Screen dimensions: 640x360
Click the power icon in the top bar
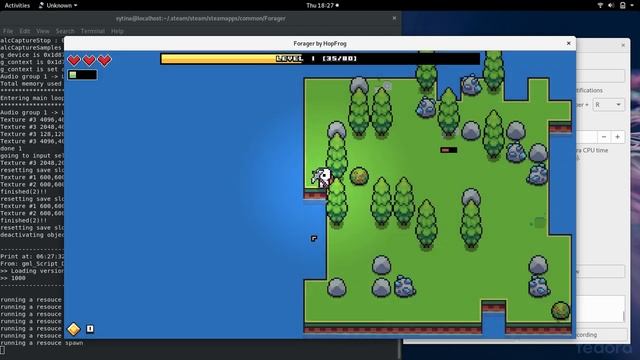(623, 5)
